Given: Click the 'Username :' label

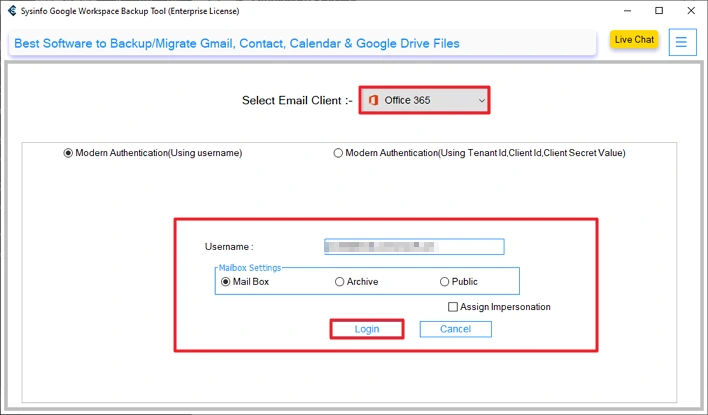Looking at the screenshot, I should pyautogui.click(x=229, y=247).
